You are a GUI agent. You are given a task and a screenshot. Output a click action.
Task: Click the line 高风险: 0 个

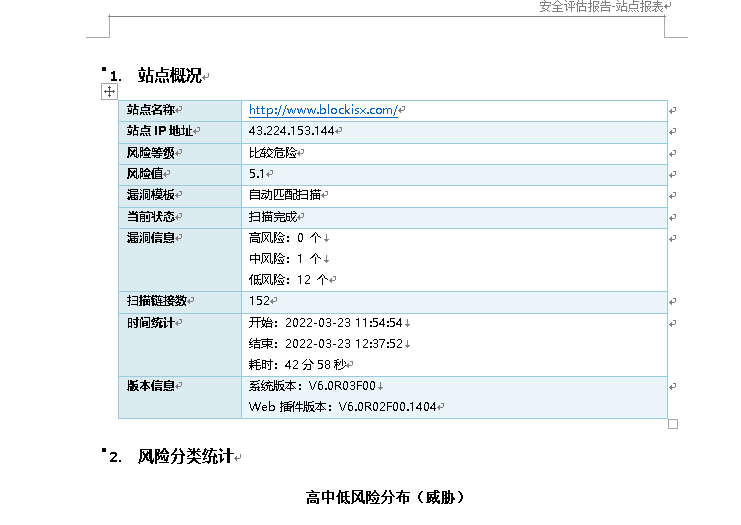(x=285, y=238)
